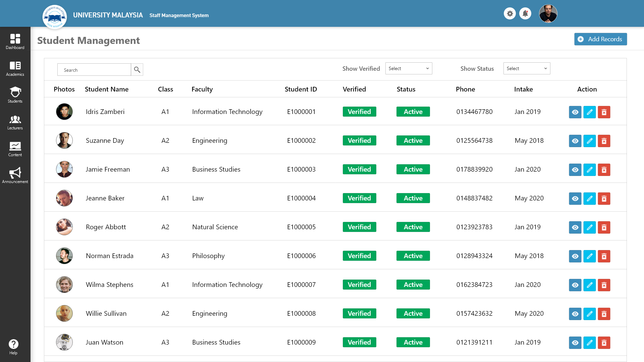Screen dimensions: 644x362
Task: Edit Roger Abbott's record
Action: pyautogui.click(x=589, y=227)
